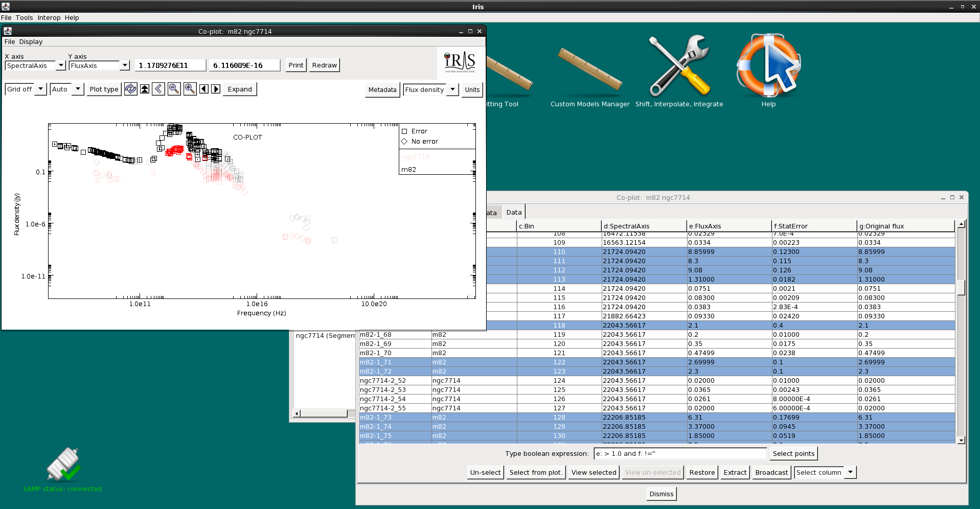Click the g:Original flux column header
This screenshot has width=980, height=509.
pos(905,226)
